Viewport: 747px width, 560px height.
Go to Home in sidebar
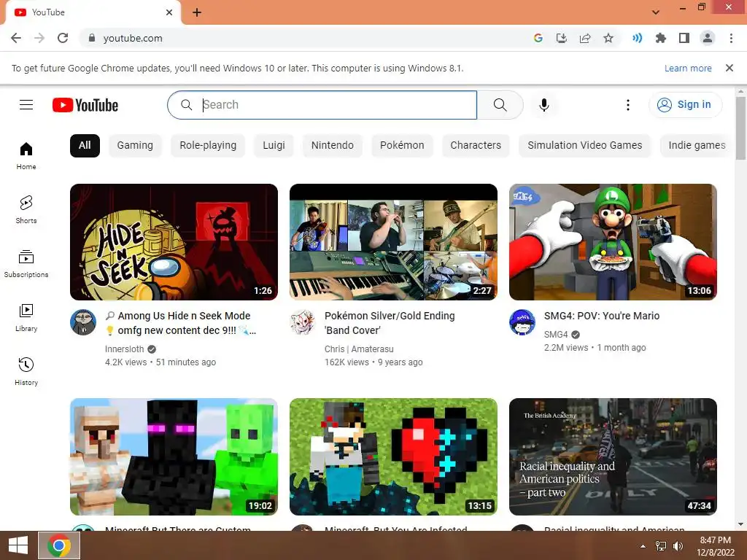pos(26,156)
